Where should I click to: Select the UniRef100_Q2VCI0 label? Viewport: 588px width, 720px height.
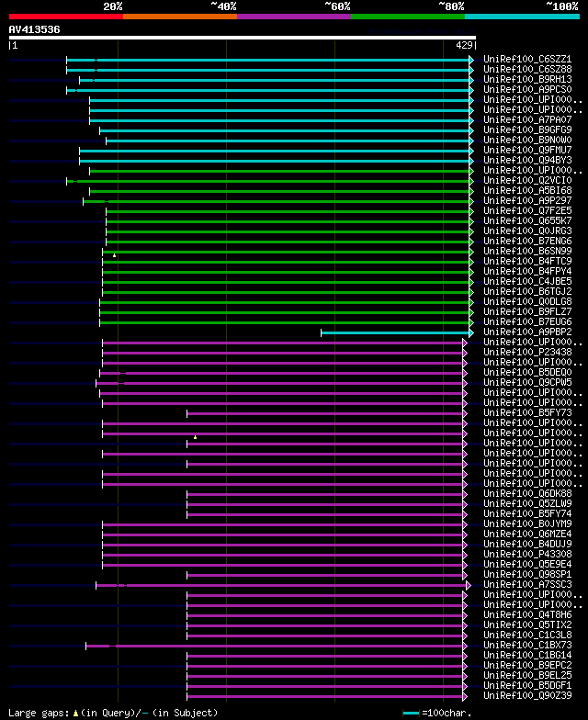(x=527, y=180)
